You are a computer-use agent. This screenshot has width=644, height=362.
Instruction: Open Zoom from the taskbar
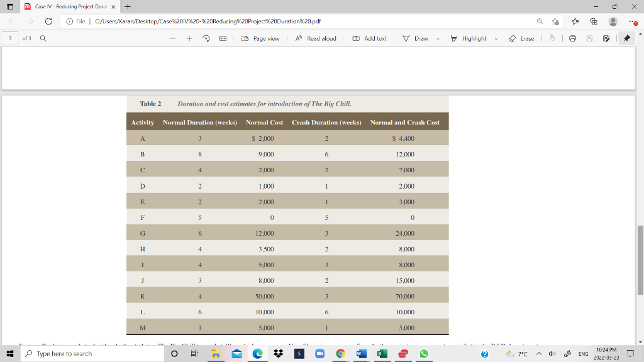319,353
